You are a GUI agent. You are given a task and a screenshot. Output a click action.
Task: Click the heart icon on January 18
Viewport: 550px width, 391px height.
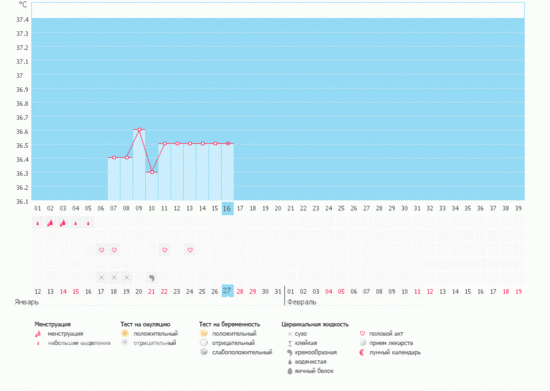114,250
